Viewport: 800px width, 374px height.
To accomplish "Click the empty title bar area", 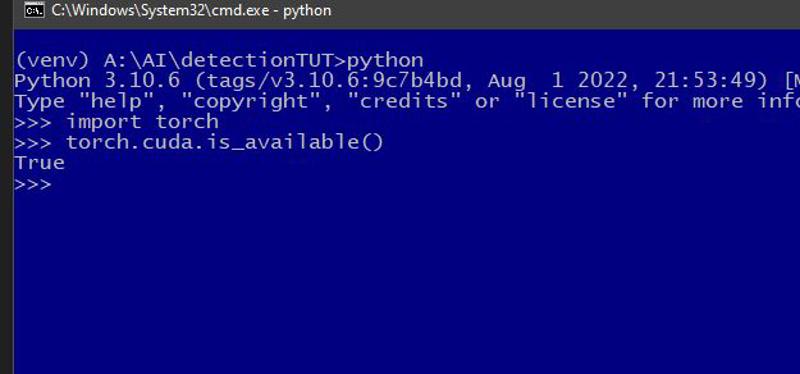I will 561,11.
